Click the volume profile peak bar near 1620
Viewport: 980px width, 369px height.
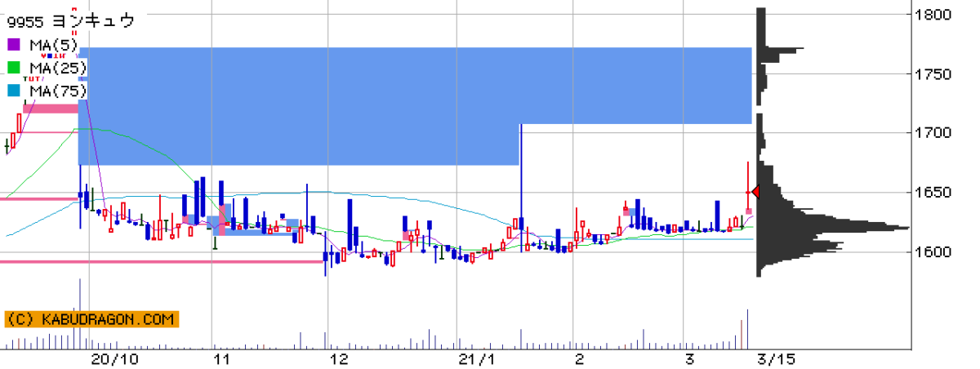click(x=833, y=228)
